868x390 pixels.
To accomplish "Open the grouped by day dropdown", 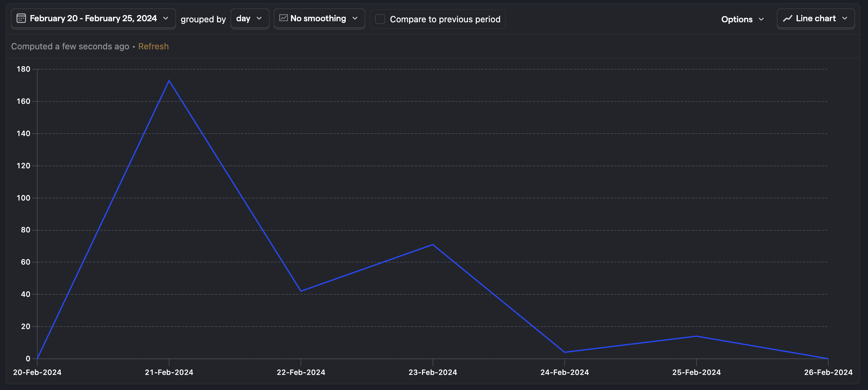I will click(250, 19).
